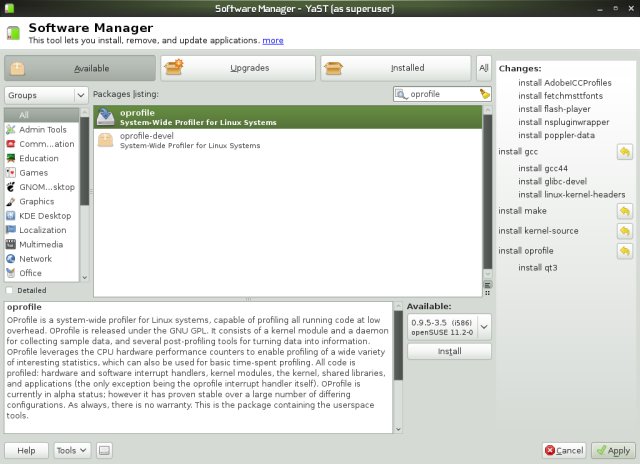Click the Cancel button
Viewport: 640px width, 464px height.
coord(564,451)
